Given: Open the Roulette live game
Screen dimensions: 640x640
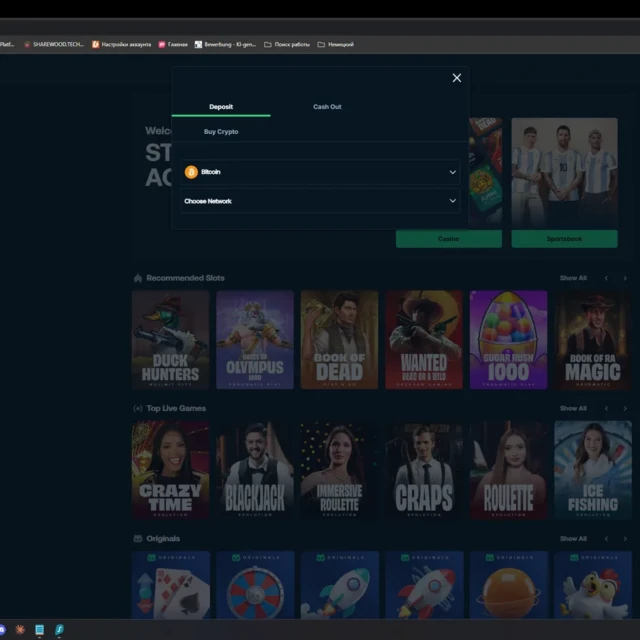Looking at the screenshot, I should (x=508, y=470).
